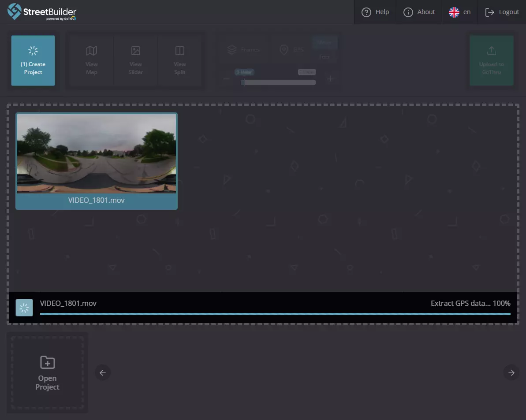Click the 3 Meter interval slider handle
This screenshot has width=526, height=420.
click(x=243, y=82)
